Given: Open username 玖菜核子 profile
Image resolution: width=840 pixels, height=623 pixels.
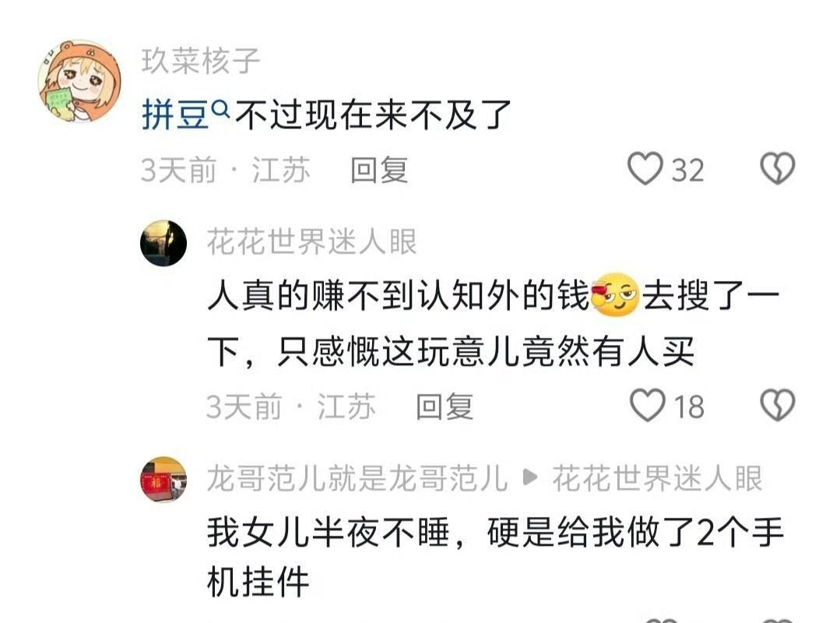Looking at the screenshot, I should [201, 60].
